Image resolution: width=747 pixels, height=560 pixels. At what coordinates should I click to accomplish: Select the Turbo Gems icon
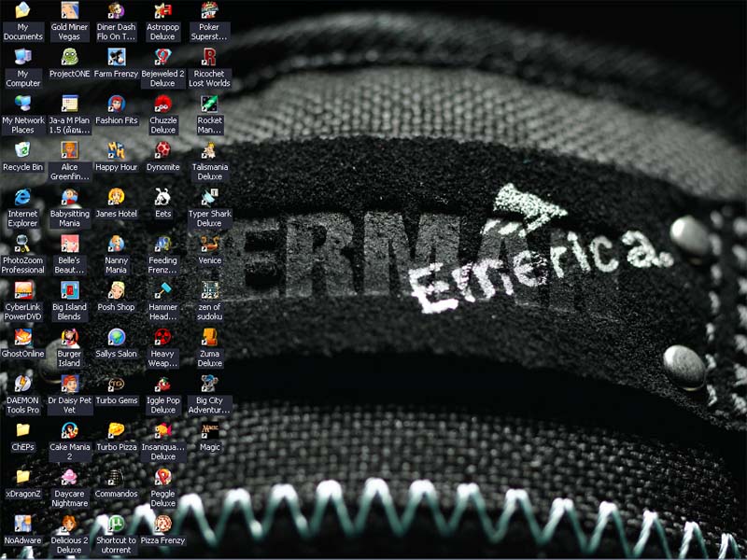coord(116,384)
